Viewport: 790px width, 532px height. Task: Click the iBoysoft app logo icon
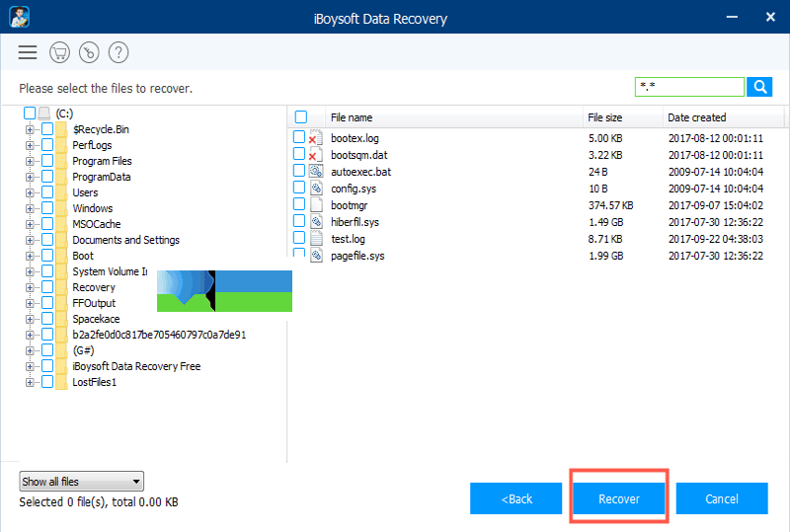point(19,17)
